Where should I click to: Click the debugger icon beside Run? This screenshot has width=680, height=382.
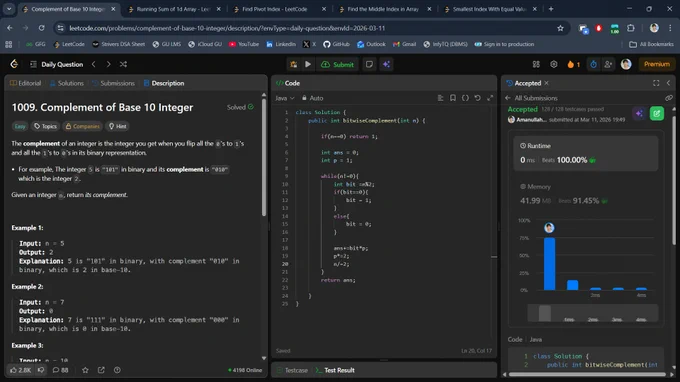[x=294, y=65]
